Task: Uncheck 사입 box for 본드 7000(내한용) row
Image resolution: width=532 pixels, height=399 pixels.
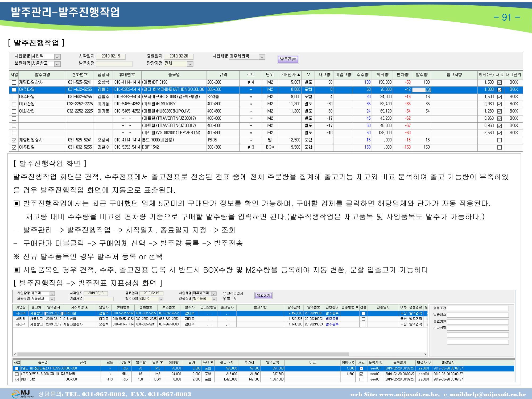Action: 14,140
